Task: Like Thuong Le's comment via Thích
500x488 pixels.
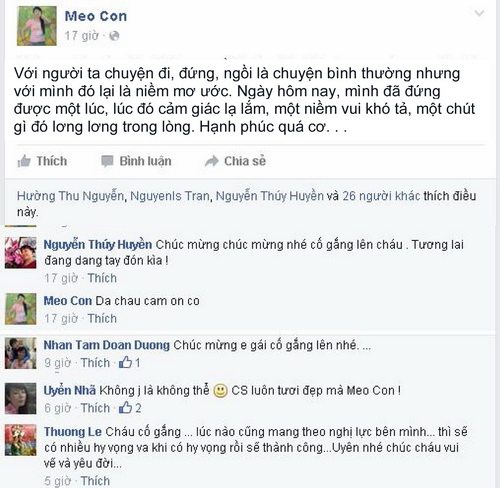Action: tap(95, 481)
